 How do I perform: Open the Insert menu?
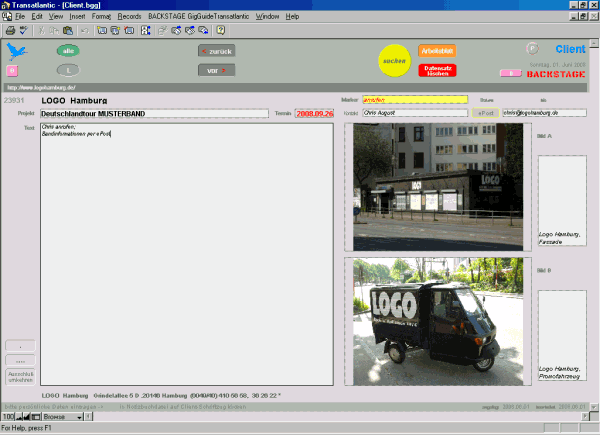coord(77,16)
